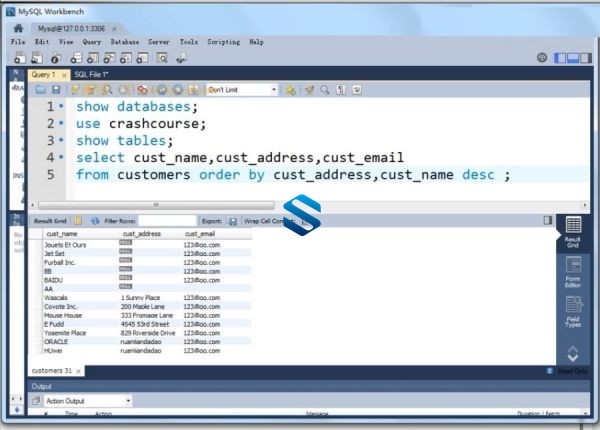600x430 pixels.
Task: Stop the running query icon
Action: point(123,90)
